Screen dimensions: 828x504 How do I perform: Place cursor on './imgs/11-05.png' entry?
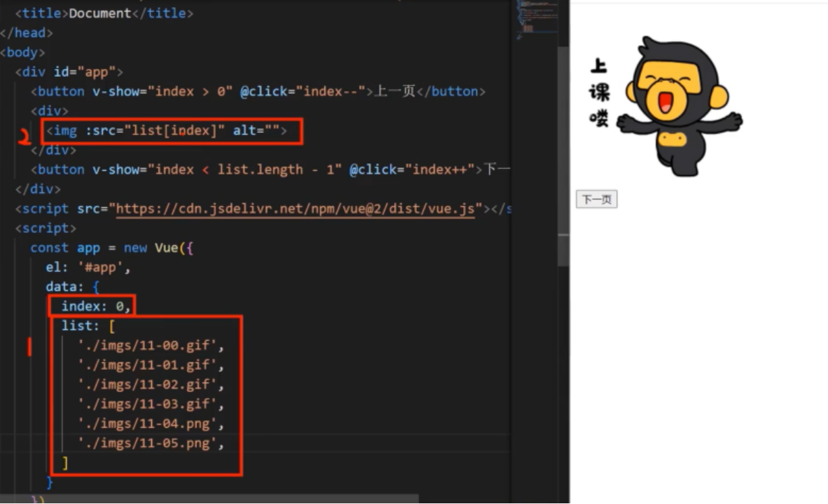click(150, 443)
